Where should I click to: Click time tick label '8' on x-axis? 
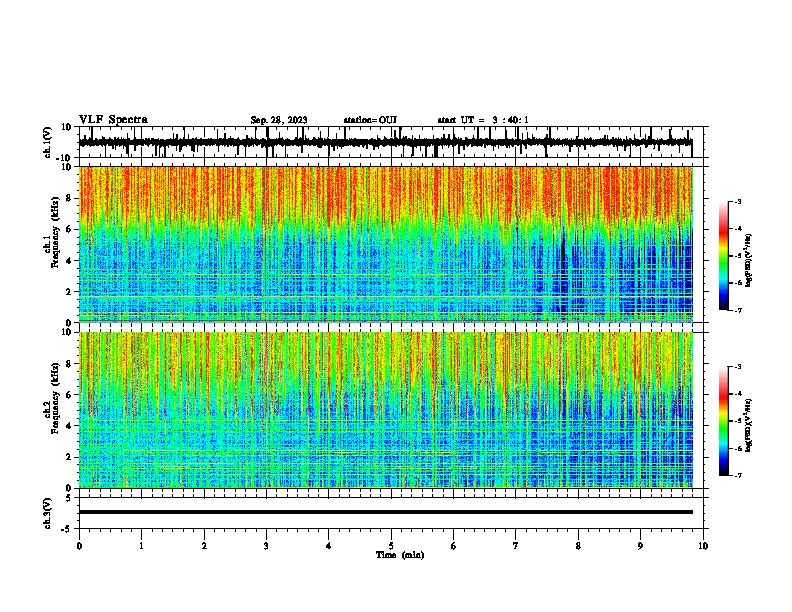578,546
